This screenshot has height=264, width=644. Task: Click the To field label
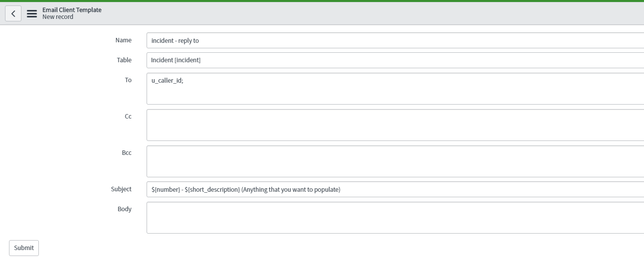click(128, 80)
